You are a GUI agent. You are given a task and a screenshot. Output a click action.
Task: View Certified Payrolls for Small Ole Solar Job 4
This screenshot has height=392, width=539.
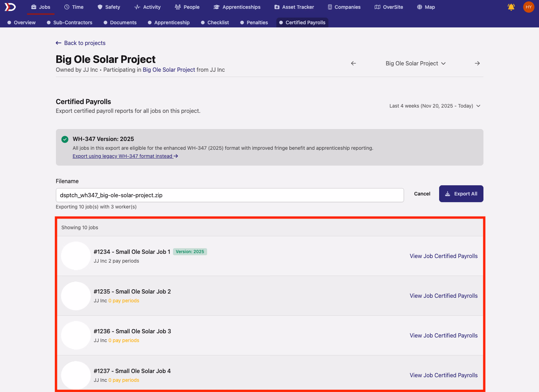(444, 375)
